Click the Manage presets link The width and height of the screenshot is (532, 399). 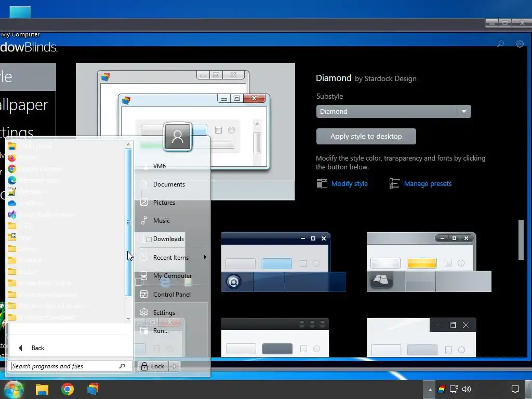pyautogui.click(x=428, y=183)
